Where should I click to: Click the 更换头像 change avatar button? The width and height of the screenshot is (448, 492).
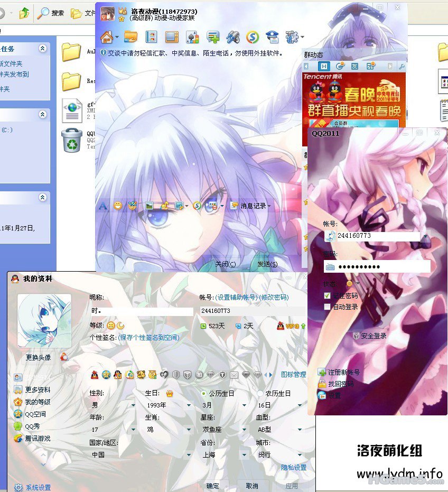click(x=38, y=357)
